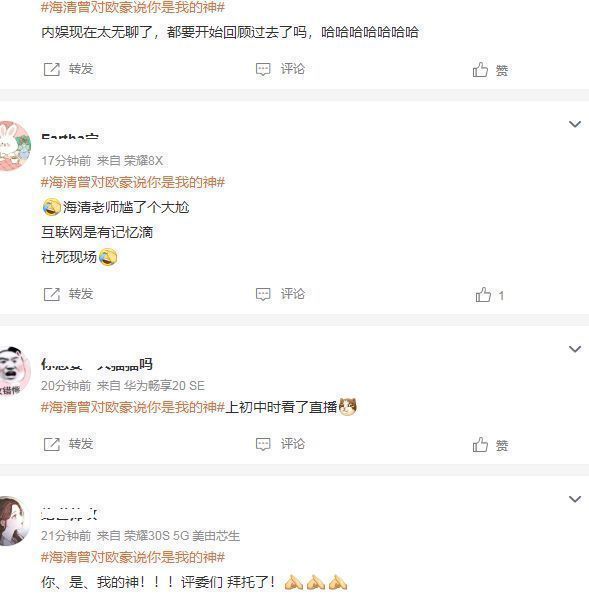The width and height of the screenshot is (589, 600).
Task: Open the hashtag link in 上初中时看了直播 post
Action: click(133, 407)
